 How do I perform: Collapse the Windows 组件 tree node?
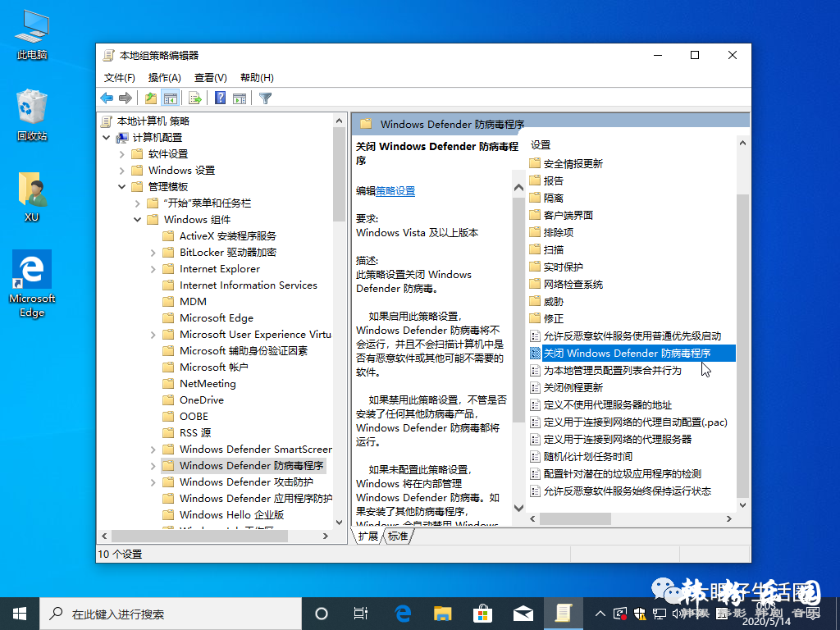click(x=137, y=220)
